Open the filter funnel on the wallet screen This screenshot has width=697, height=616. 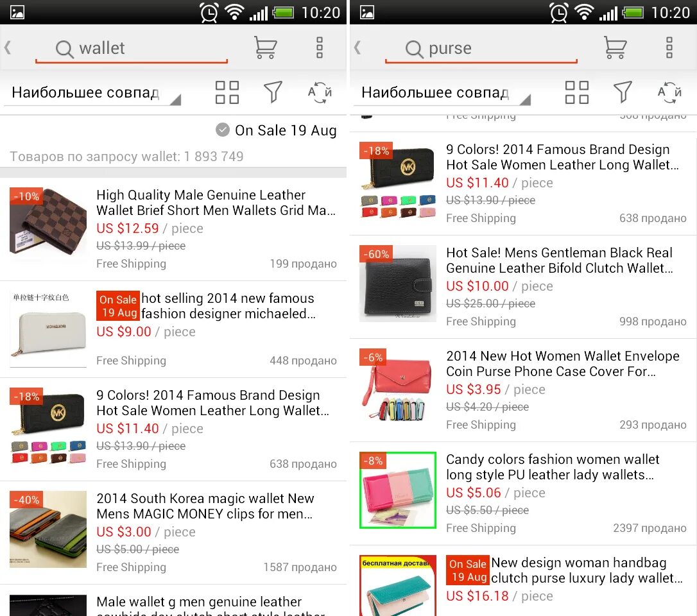273,92
